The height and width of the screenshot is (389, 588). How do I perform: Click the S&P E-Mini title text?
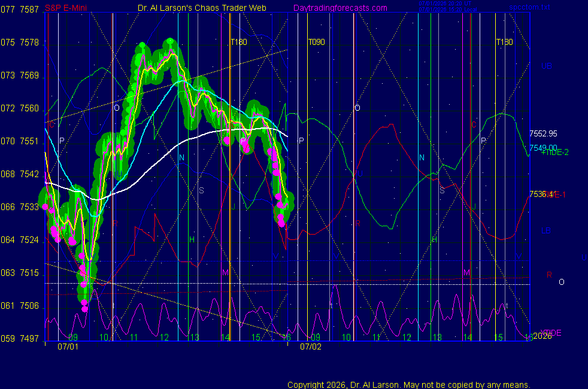[x=66, y=8]
